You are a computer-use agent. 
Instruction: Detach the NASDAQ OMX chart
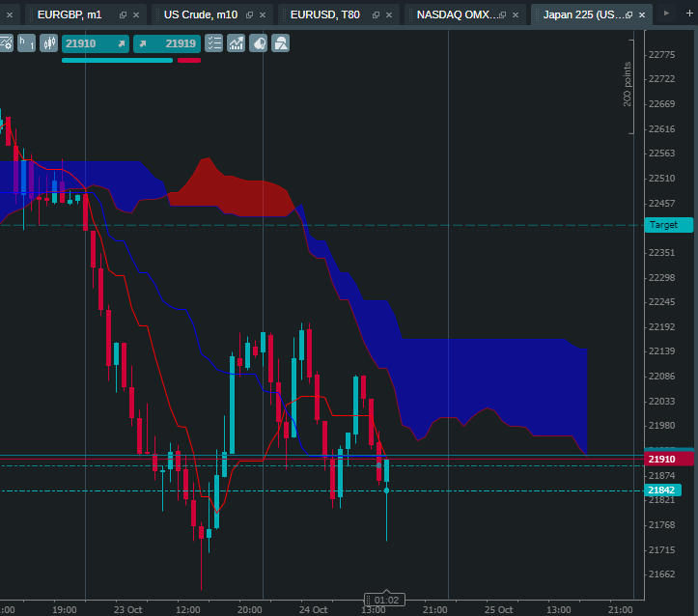[503, 15]
